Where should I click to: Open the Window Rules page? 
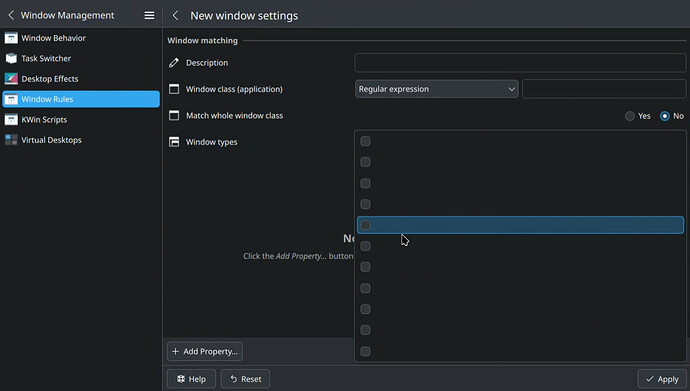[81, 99]
